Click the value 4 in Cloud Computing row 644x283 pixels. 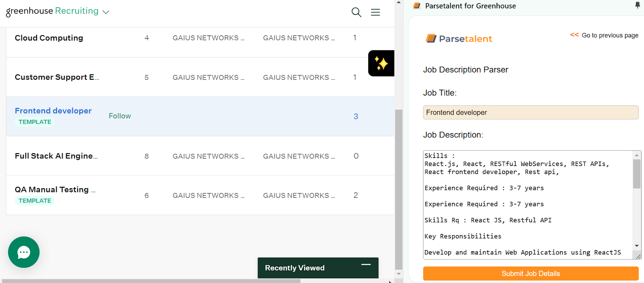[x=147, y=38]
